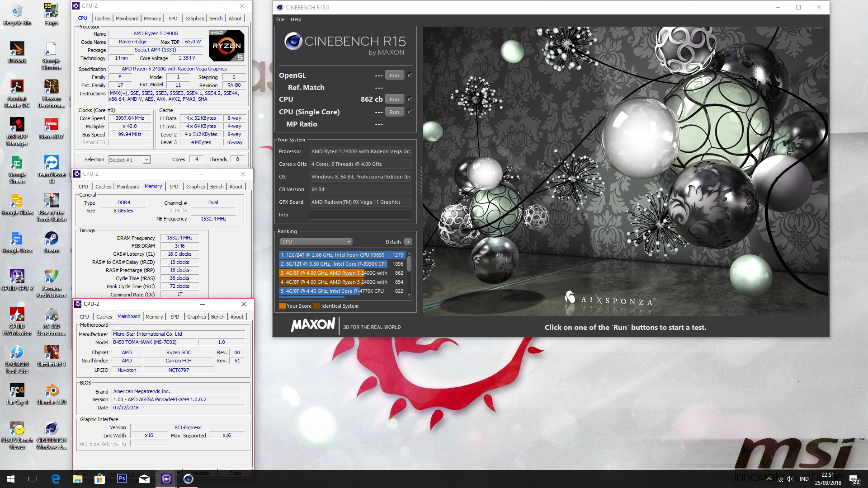Launch Nero 2017 desktop shortcut

coord(51,128)
